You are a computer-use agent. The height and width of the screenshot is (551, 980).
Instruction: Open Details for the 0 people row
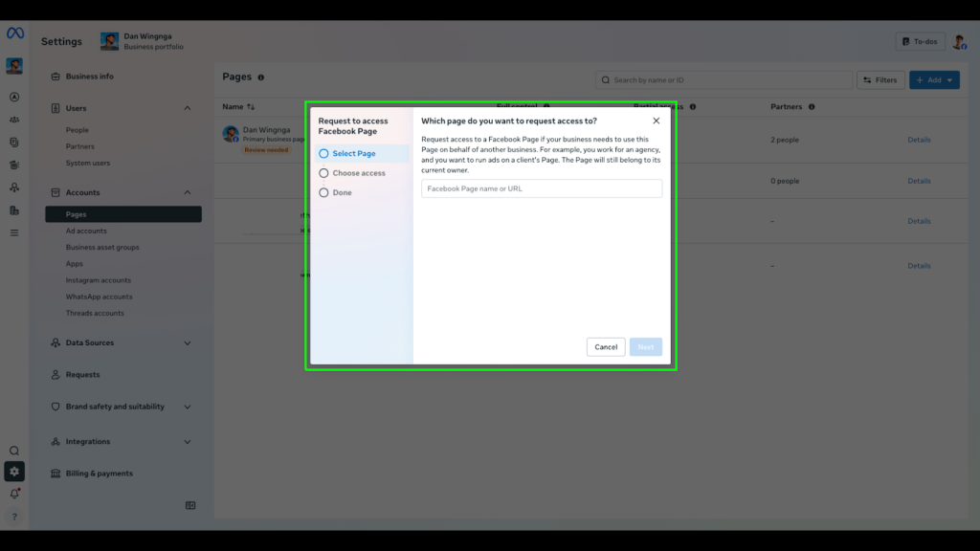pyautogui.click(x=919, y=181)
